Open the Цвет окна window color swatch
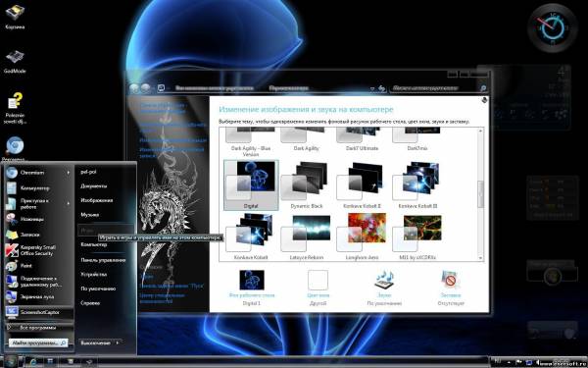This screenshot has width=588, height=368. [318, 280]
